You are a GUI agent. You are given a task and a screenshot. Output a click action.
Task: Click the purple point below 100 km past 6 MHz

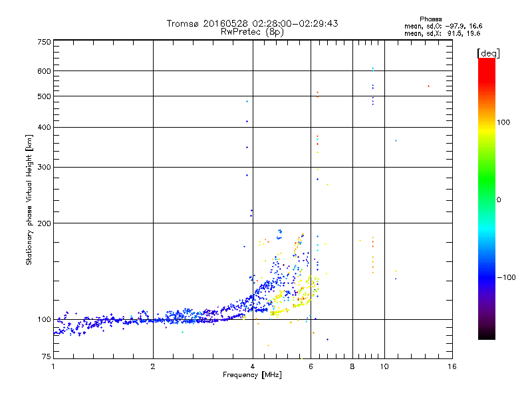(x=327, y=339)
